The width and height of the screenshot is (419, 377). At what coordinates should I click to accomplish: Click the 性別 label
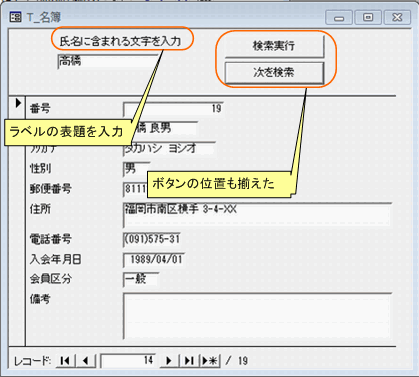point(40,169)
